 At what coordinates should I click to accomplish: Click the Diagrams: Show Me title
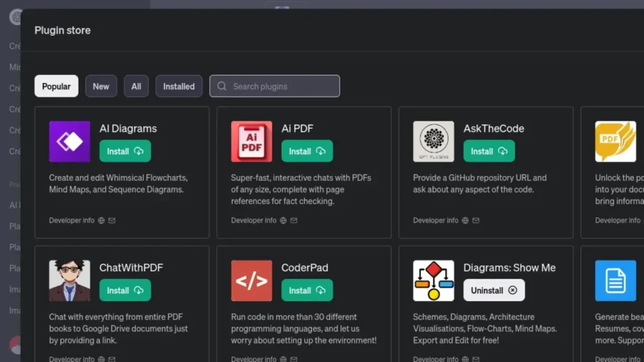(x=509, y=268)
